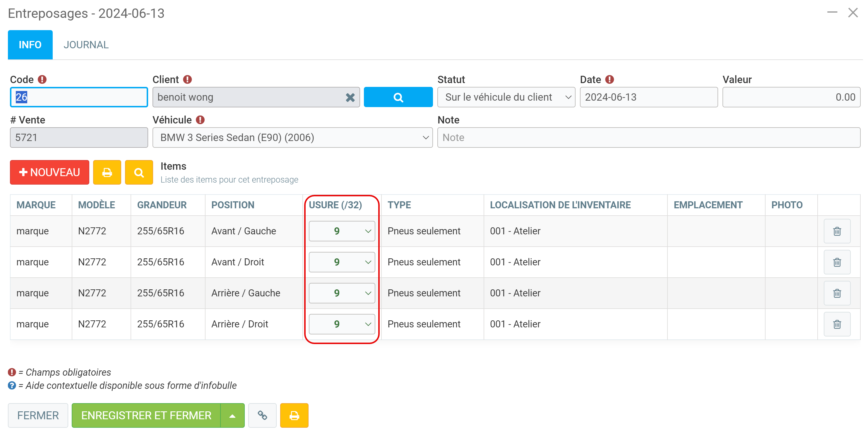This screenshot has width=868, height=433.
Task: Delete the Avant / Droit tire row
Action: coord(837,262)
